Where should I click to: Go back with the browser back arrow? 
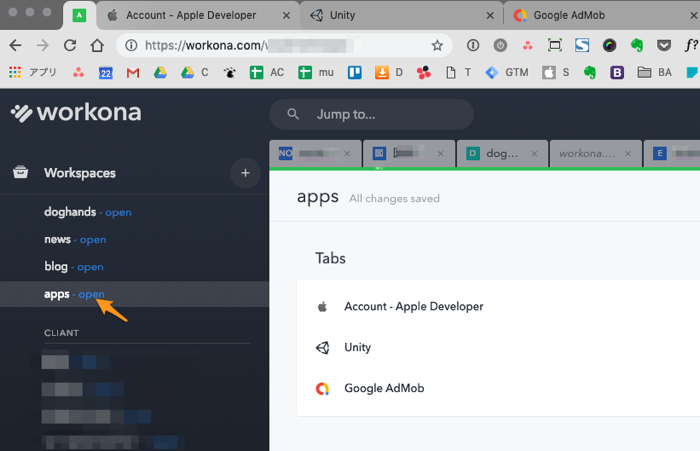15,45
